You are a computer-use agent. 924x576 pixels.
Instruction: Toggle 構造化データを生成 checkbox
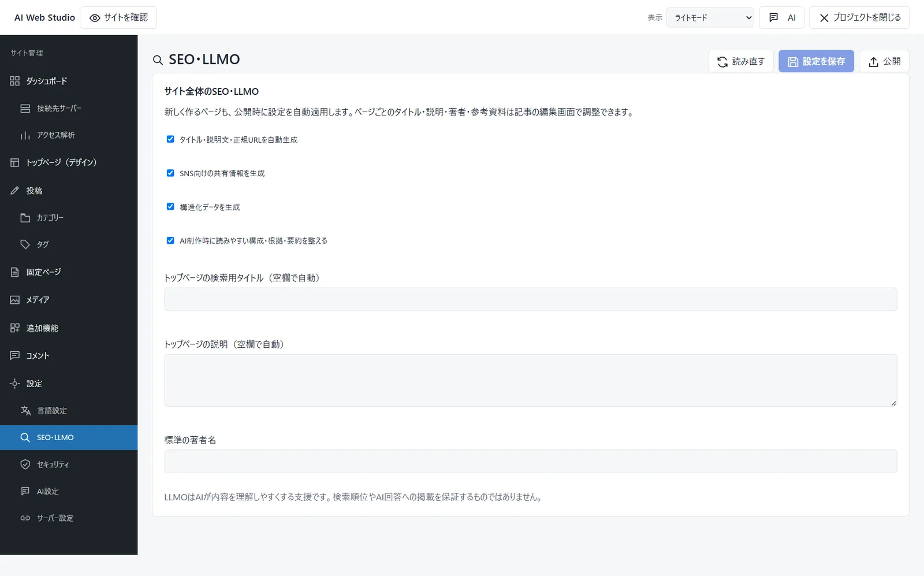[170, 206]
